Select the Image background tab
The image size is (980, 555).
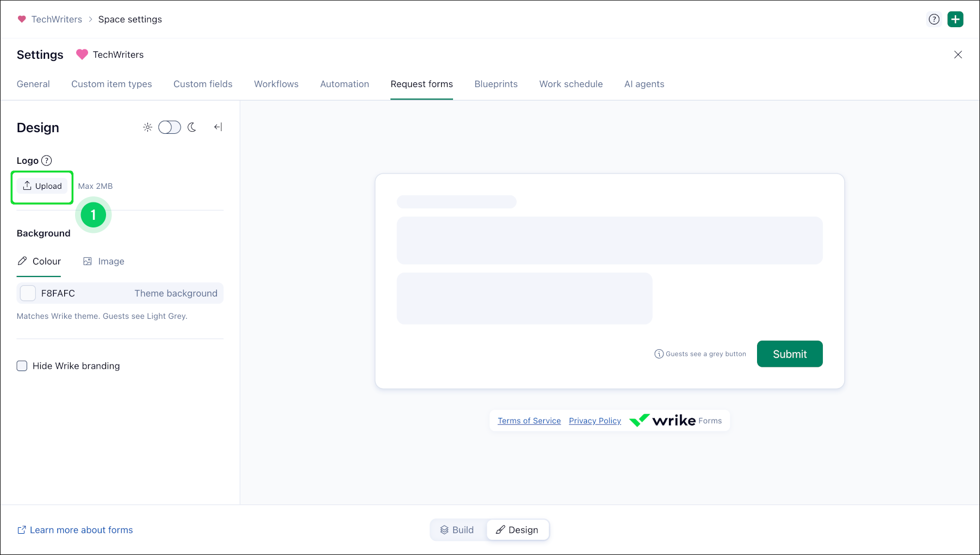pyautogui.click(x=103, y=261)
